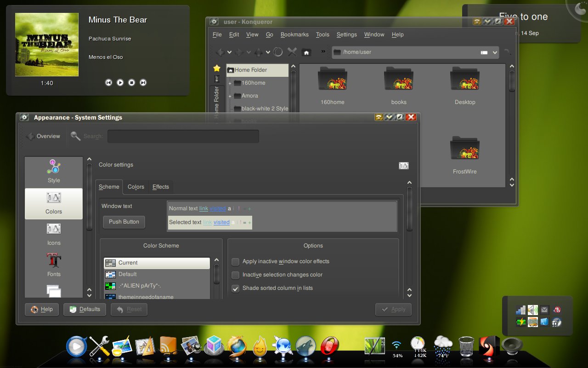Open Konqueror File menu

[x=217, y=34]
